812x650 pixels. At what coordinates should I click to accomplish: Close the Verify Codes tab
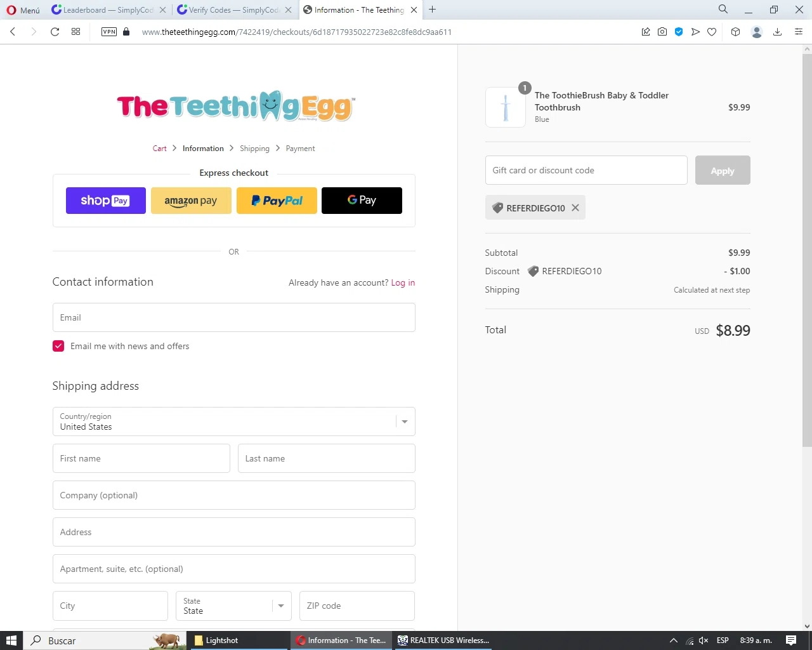[289, 10]
